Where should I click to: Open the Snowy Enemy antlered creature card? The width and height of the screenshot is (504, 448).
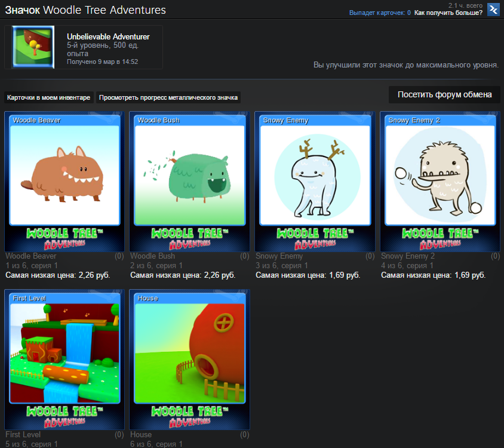click(x=315, y=182)
